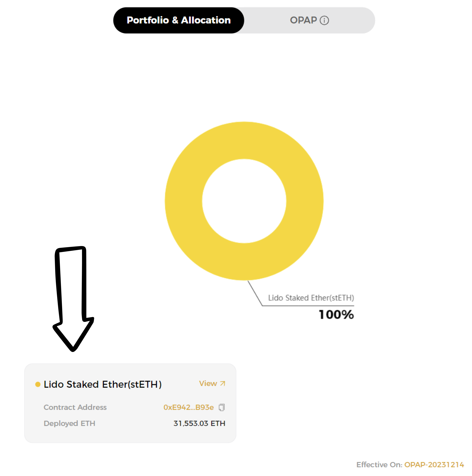Copy the contract address with the copy icon
Viewport: 472px width, 476px height.
[x=221, y=407]
